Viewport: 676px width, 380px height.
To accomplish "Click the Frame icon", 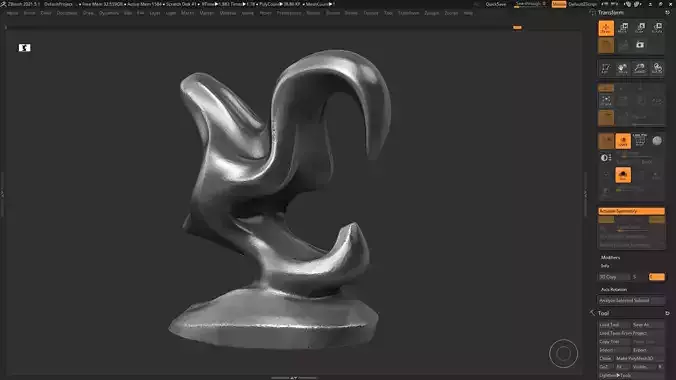I will coord(606,101).
